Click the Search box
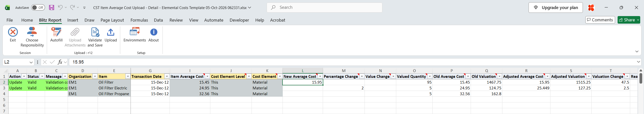Screen dimensions: 644x114 click(x=325, y=8)
